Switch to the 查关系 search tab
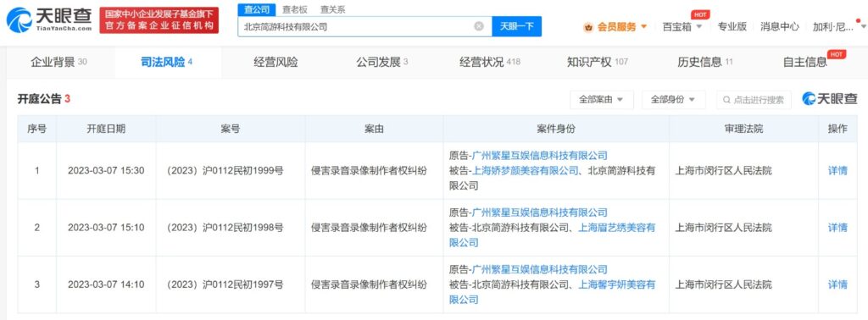The width and height of the screenshot is (868, 320). pos(332,9)
